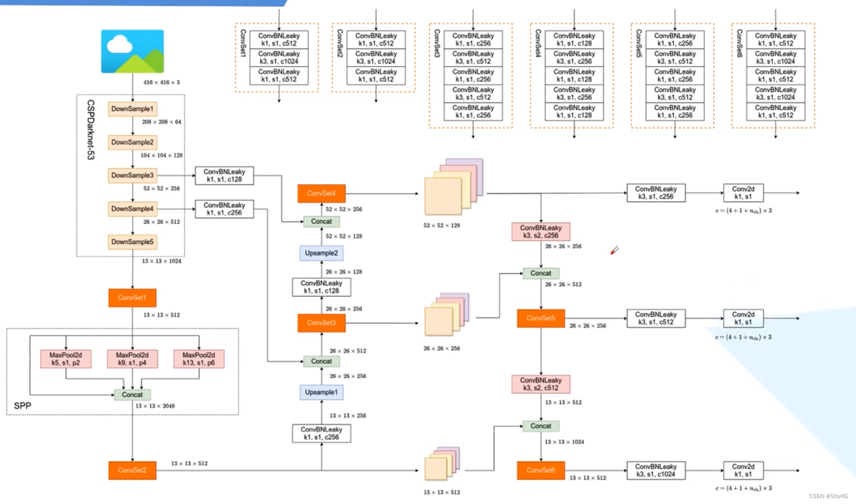Select the ConvBNLeaky block directly below Upsample1
Image resolution: width=856 pixels, height=504 pixels.
322,433
